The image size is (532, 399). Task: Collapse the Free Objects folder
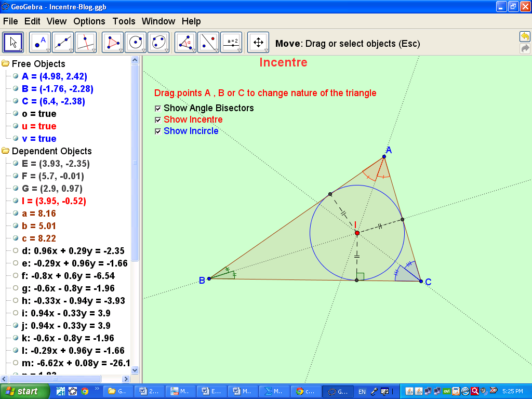[4, 64]
